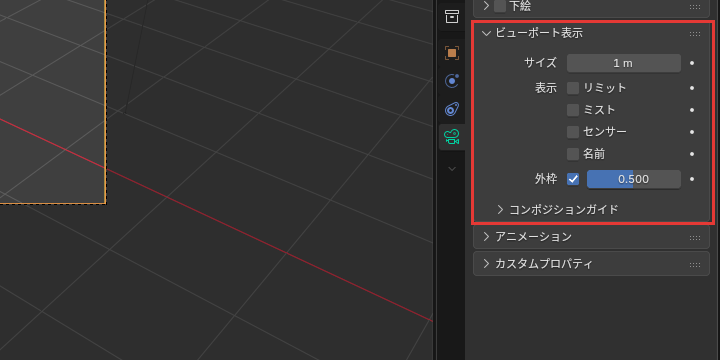The width and height of the screenshot is (720, 360).
Task: Click the サイズ label text
Action: point(540,63)
